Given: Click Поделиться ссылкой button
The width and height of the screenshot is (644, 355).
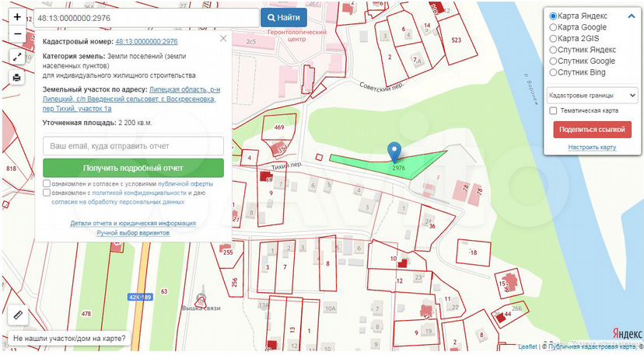Looking at the screenshot, I should (x=593, y=130).
